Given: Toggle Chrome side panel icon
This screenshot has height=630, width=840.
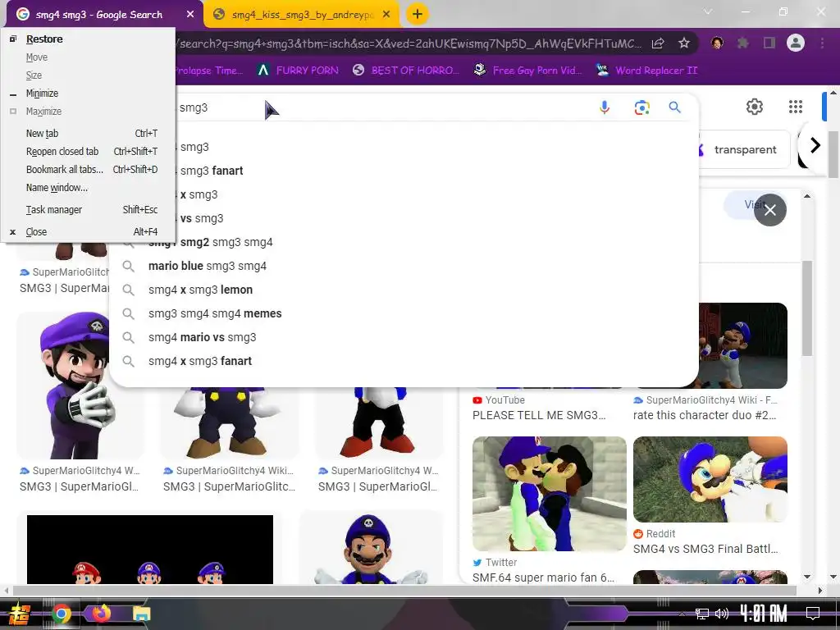Looking at the screenshot, I should click(x=769, y=43).
